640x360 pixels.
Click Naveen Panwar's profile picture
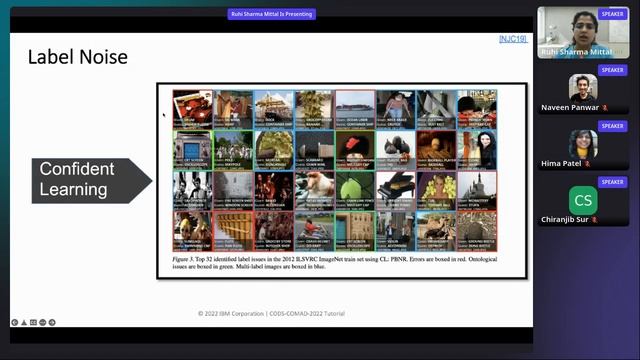coord(583,87)
